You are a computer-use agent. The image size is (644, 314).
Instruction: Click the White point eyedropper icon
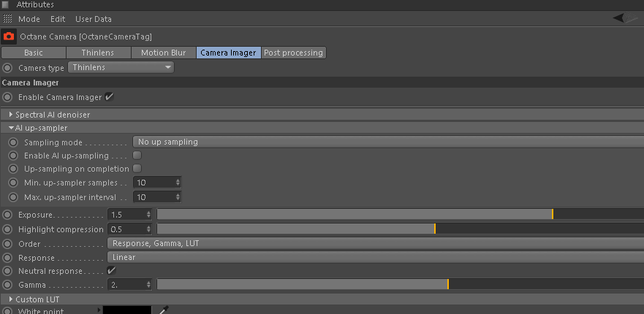pyautogui.click(x=164, y=310)
